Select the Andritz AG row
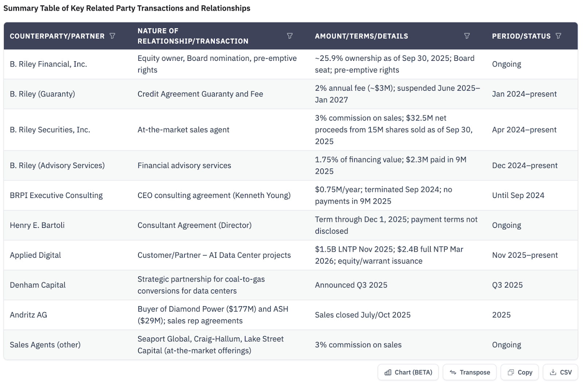The image size is (583, 392). 28,315
